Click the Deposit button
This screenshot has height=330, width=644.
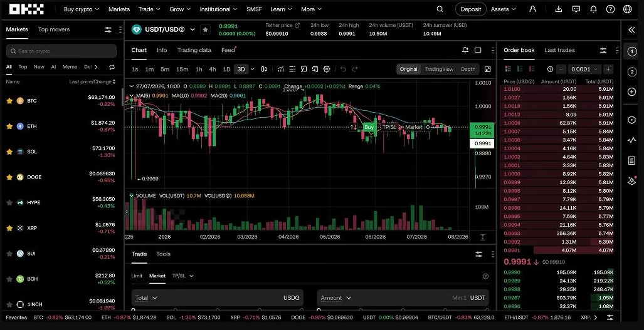point(471,9)
